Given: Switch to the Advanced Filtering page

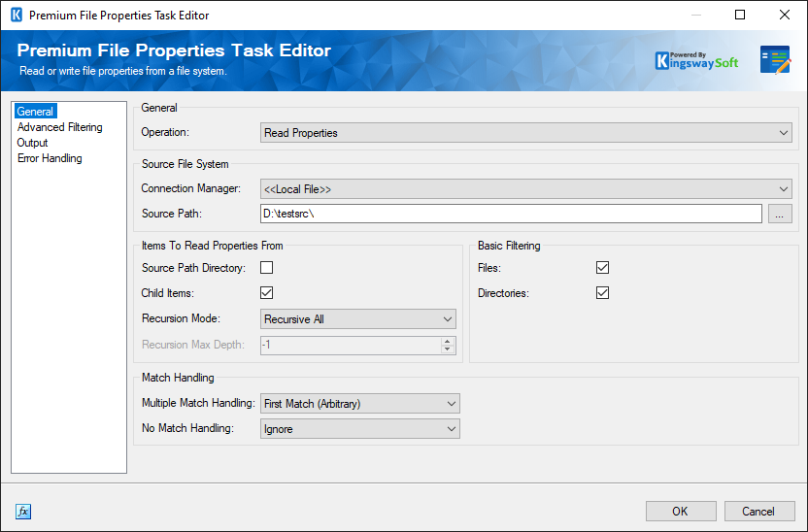Looking at the screenshot, I should (x=59, y=127).
